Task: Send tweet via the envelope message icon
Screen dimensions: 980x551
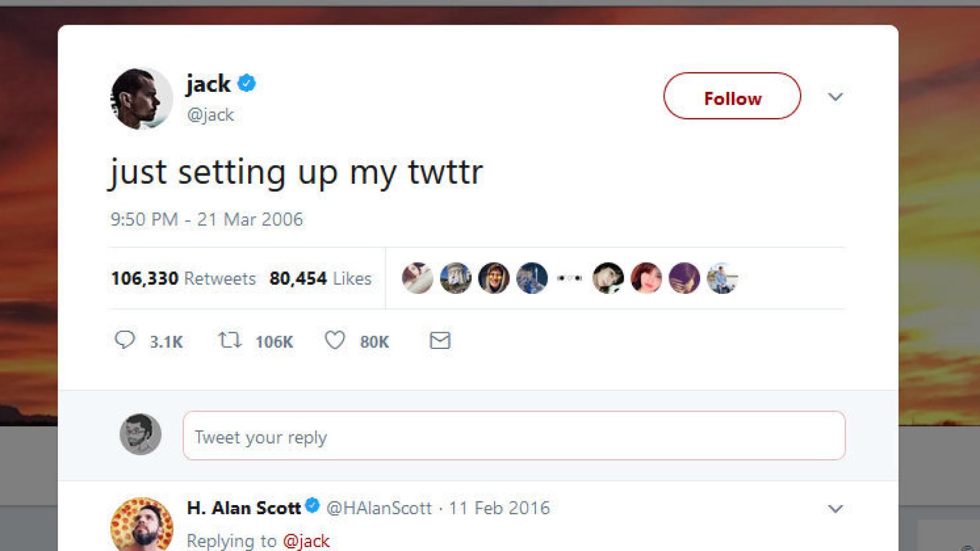Action: pyautogui.click(x=440, y=341)
